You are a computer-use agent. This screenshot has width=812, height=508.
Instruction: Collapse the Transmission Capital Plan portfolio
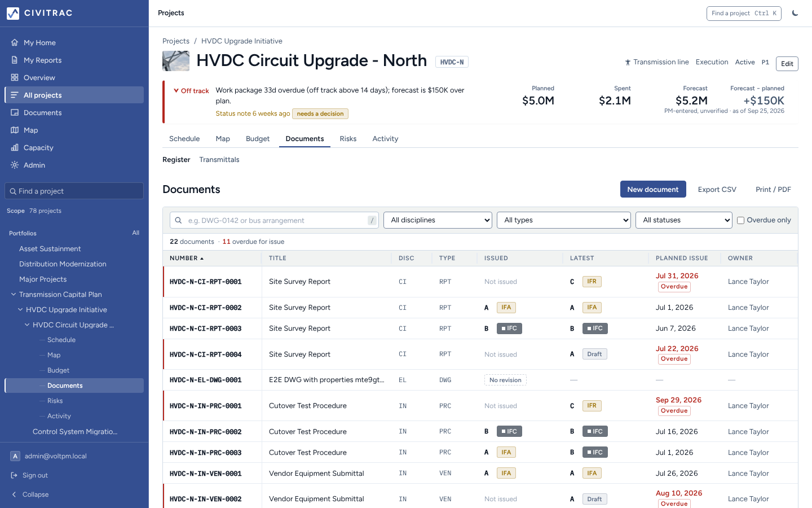pos(14,294)
